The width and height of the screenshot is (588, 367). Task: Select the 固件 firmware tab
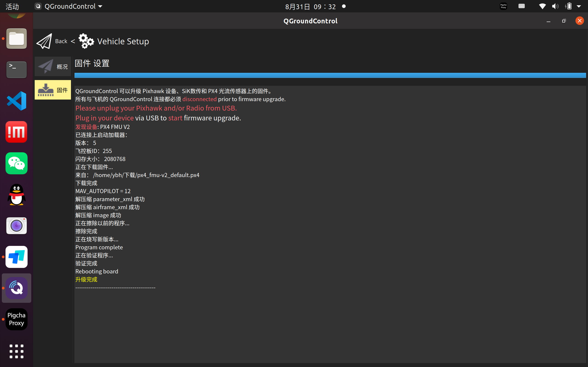(53, 90)
